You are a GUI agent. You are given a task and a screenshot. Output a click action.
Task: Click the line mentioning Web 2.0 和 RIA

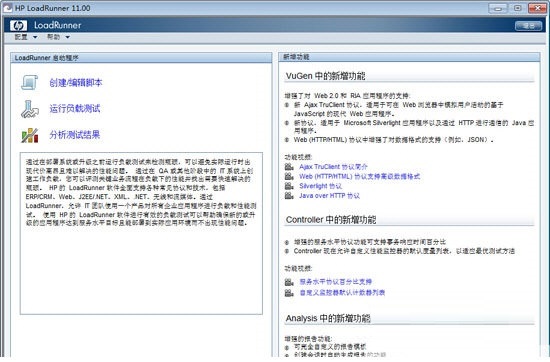tap(347, 95)
